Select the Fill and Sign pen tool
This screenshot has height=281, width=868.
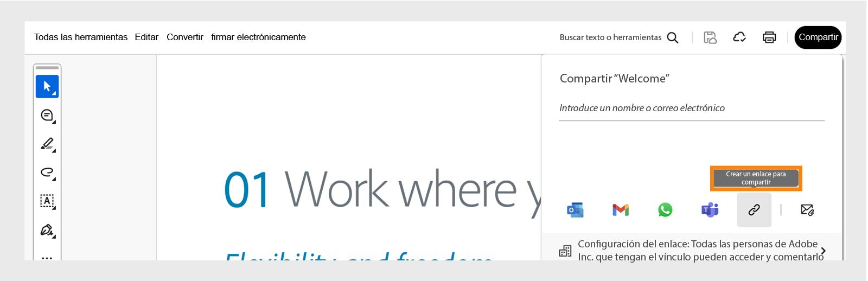(x=47, y=230)
